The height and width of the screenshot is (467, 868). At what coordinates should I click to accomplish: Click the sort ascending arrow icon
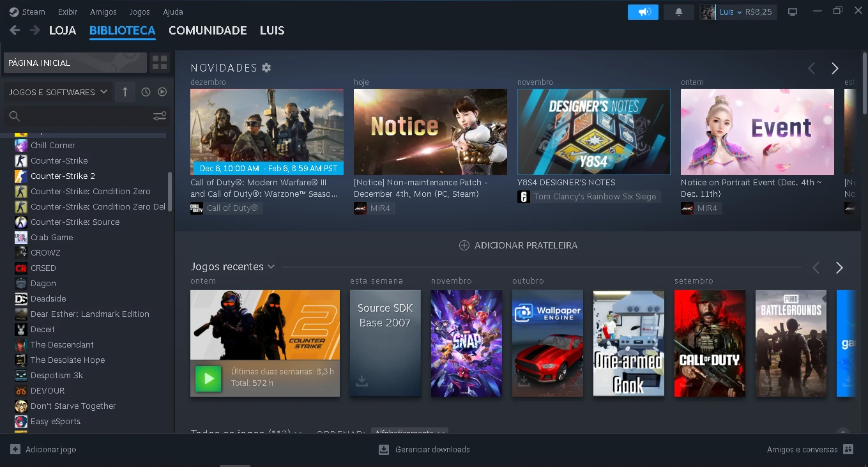pyautogui.click(x=125, y=92)
